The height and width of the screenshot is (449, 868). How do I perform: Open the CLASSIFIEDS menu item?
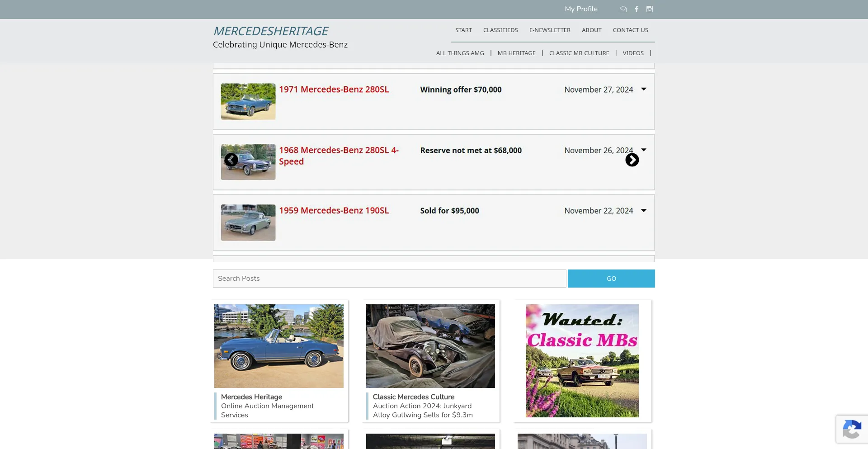pos(500,30)
